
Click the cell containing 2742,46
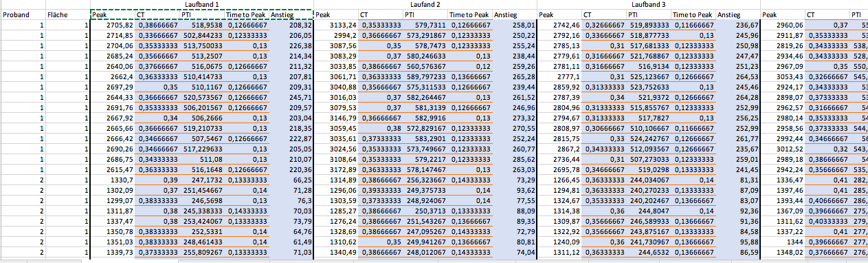coord(559,24)
